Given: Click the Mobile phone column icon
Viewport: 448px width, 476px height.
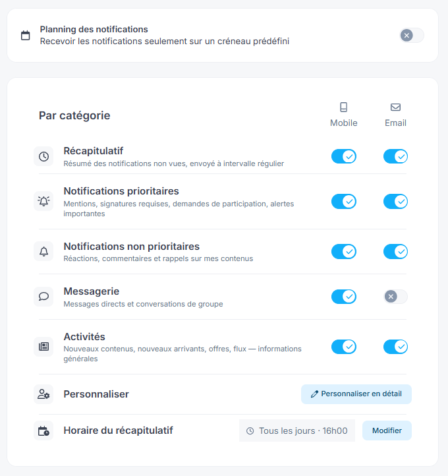Looking at the screenshot, I should point(344,107).
